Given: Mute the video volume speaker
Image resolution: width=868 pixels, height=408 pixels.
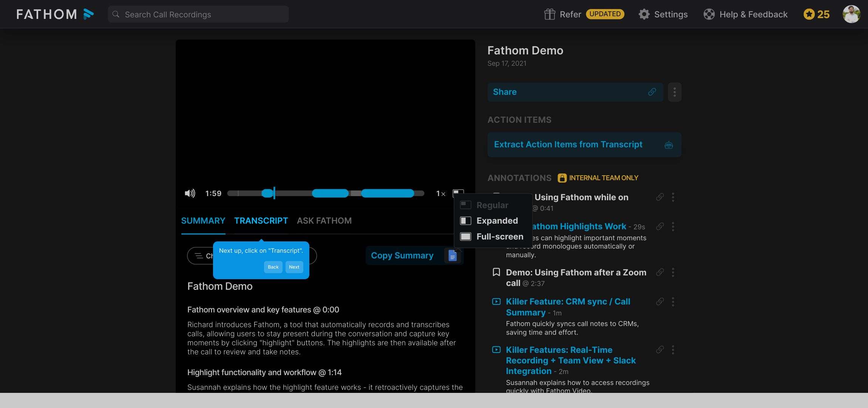Looking at the screenshot, I should coord(190,193).
